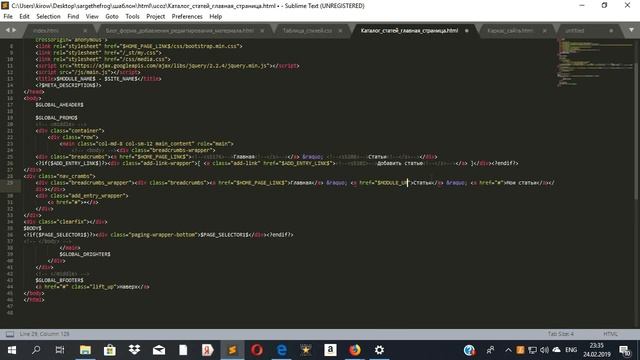Open the Mail app from the taskbar
The height and width of the screenshot is (360, 640).
(x=159, y=350)
